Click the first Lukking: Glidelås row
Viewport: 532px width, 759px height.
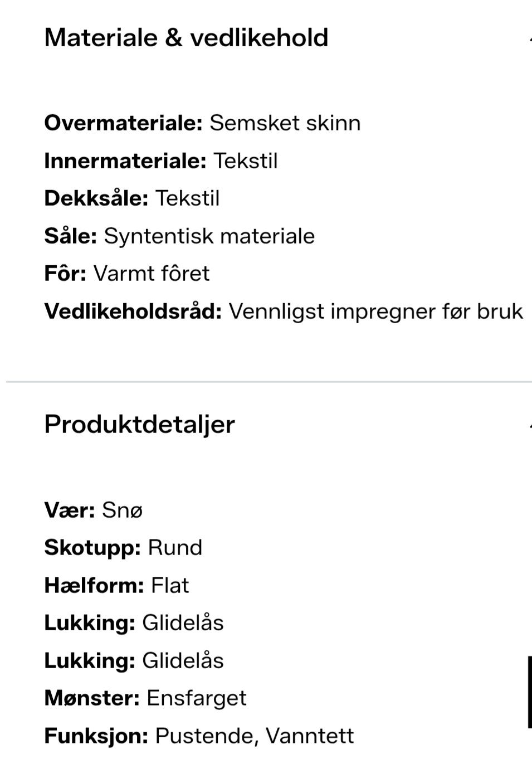(134, 623)
